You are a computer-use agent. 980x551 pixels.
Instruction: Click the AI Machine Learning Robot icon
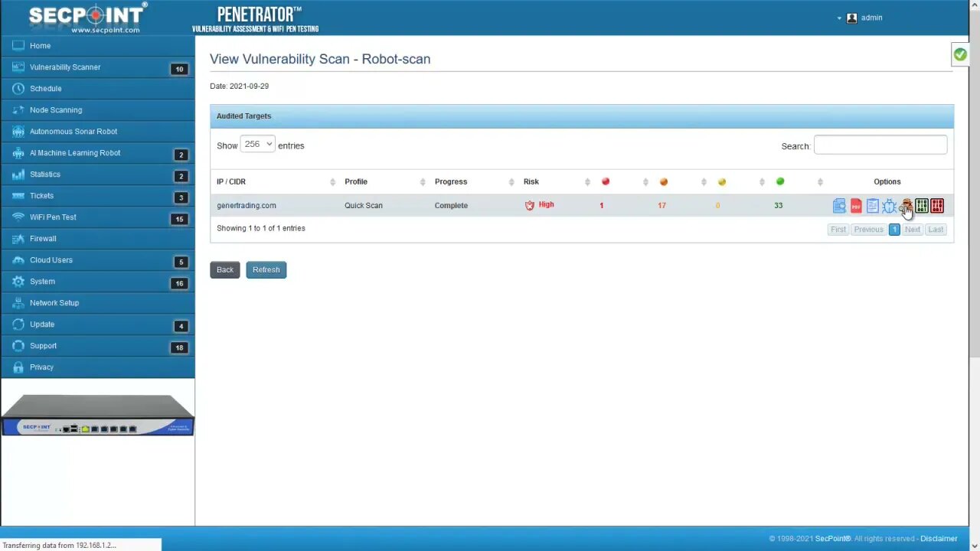point(18,153)
